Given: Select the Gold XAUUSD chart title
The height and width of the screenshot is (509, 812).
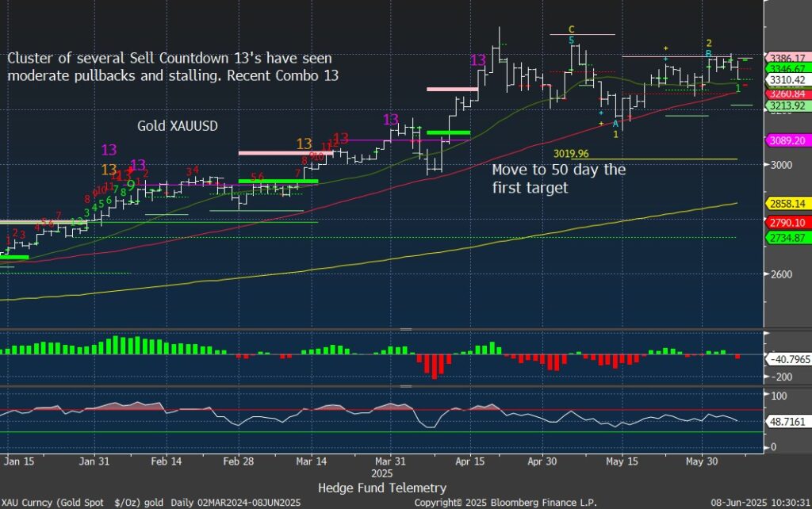Looking at the screenshot, I should pos(178,126).
